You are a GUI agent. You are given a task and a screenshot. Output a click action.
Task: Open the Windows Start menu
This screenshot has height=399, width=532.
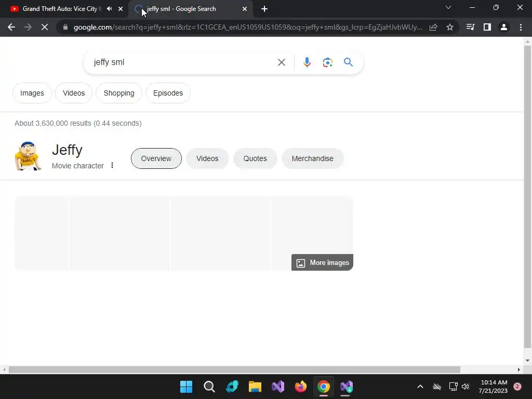(186, 387)
